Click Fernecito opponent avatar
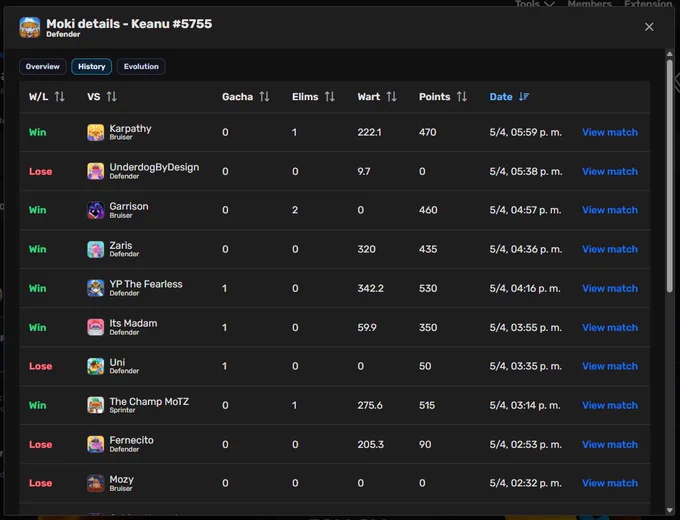The width and height of the screenshot is (680, 520). click(95, 444)
